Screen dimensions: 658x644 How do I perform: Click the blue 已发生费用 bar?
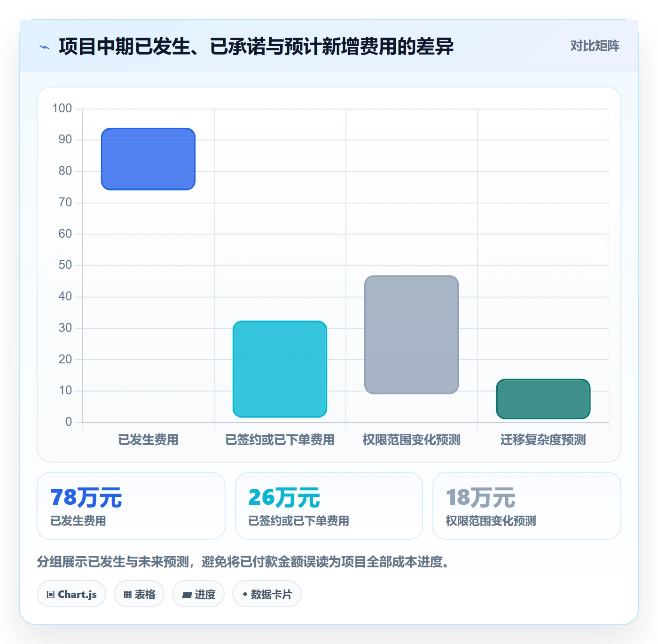click(x=148, y=159)
